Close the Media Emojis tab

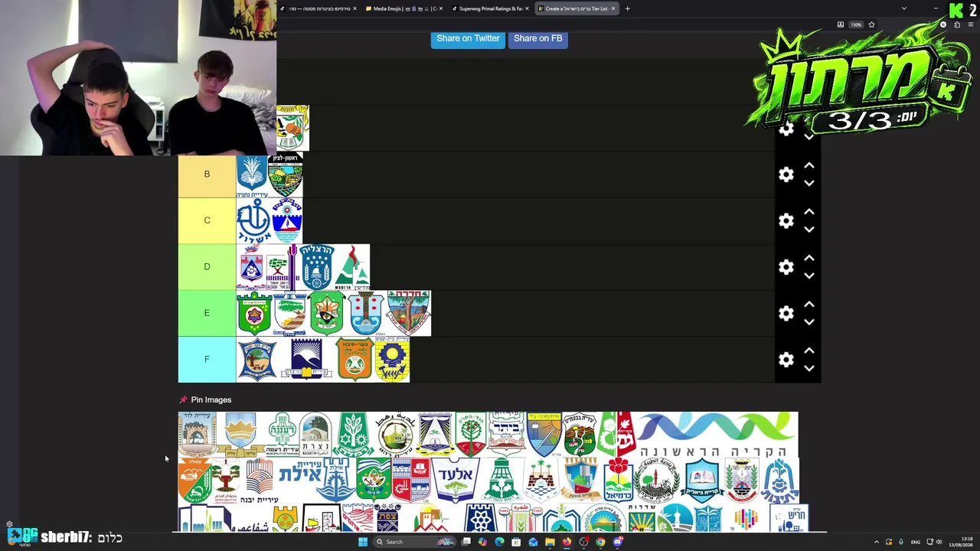(x=439, y=8)
